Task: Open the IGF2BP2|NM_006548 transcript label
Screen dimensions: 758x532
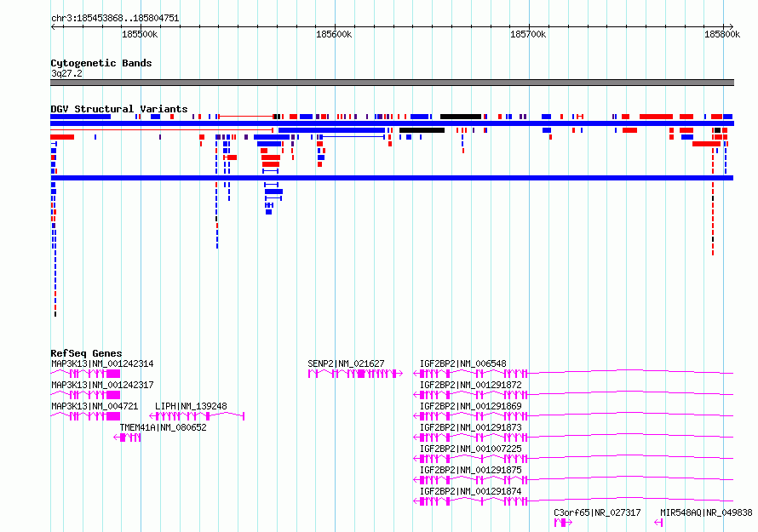Action: pyautogui.click(x=463, y=363)
